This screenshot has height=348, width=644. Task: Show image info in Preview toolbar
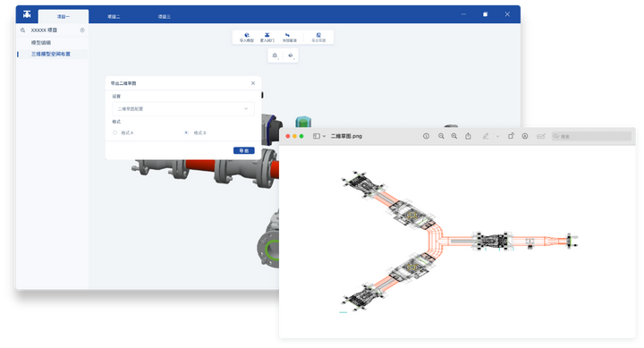[427, 136]
